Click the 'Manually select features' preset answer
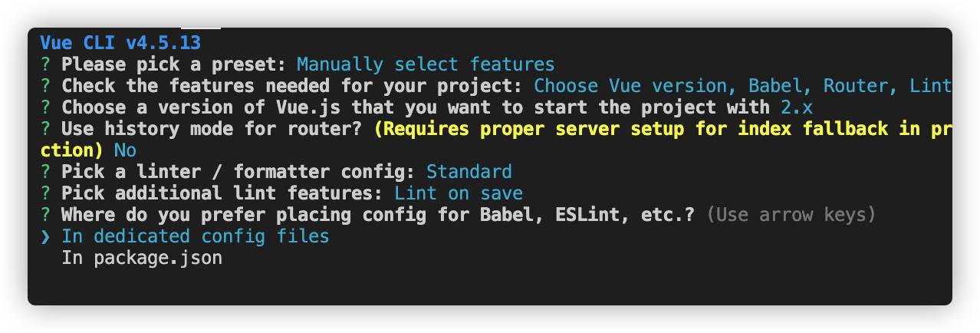The width and height of the screenshot is (980, 333). 425,64
